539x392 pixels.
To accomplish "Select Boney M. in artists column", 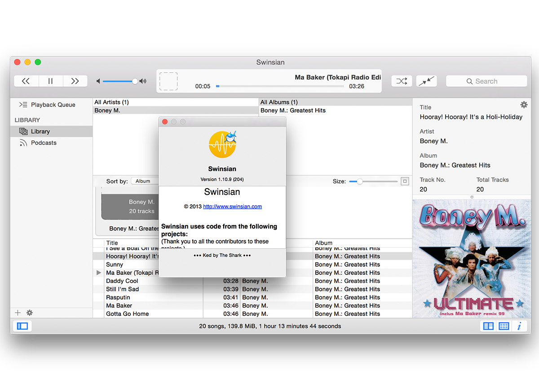I will point(176,110).
